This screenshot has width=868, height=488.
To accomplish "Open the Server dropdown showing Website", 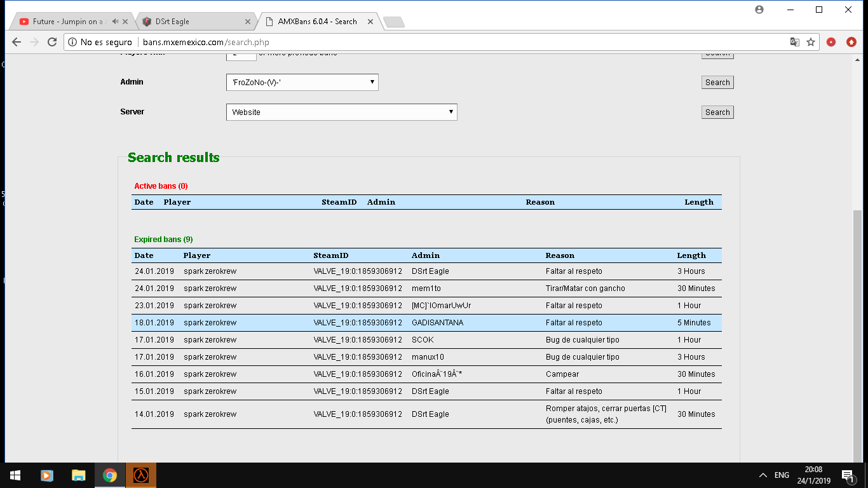I will [x=342, y=112].
